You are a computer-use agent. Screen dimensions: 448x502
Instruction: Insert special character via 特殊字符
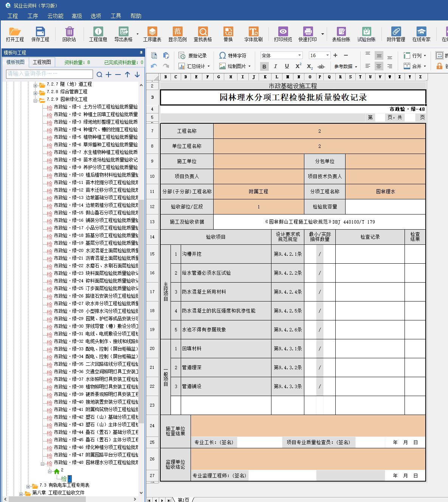click(233, 56)
